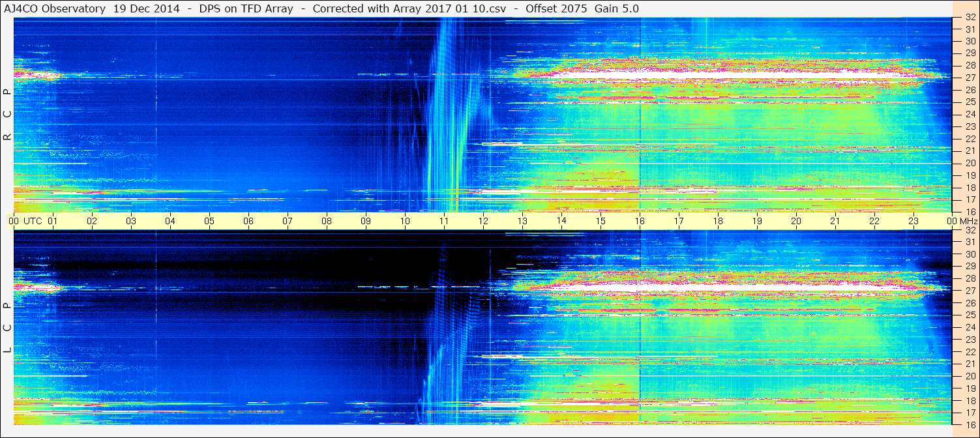Select the 12 hour tick on time axis

483,221
